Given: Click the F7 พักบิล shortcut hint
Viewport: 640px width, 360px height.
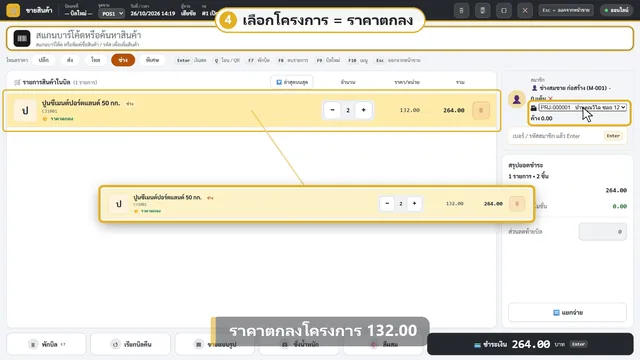Looking at the screenshot, I should [258, 60].
